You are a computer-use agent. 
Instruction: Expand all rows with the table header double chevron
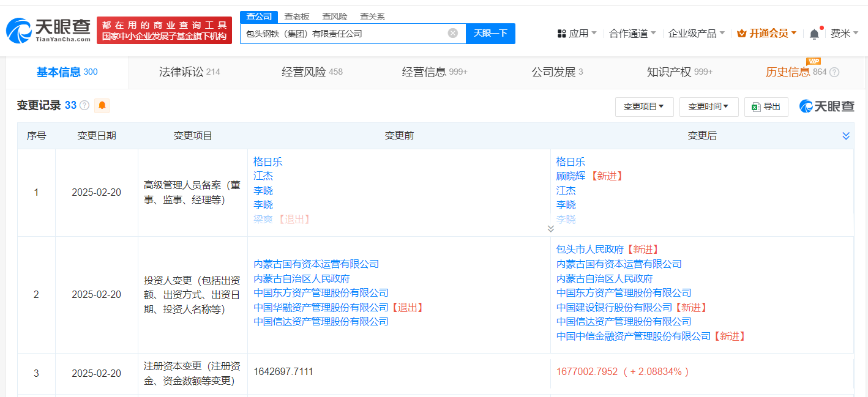click(x=846, y=136)
